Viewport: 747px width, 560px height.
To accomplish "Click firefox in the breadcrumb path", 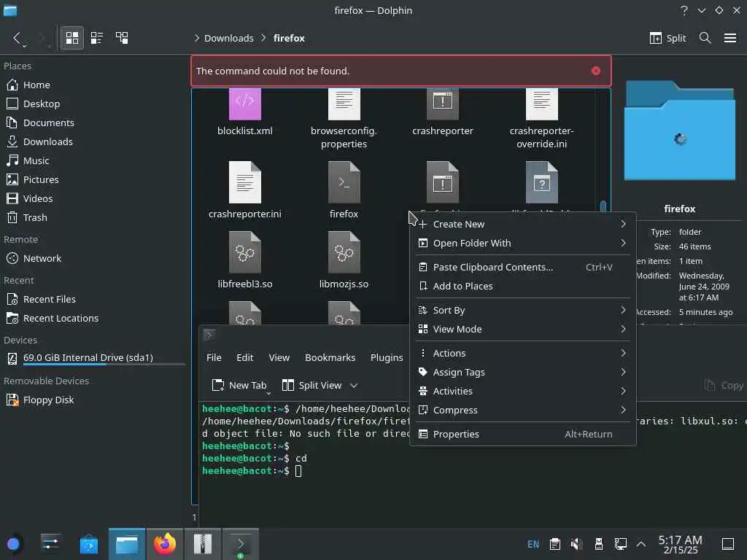I will tap(289, 38).
